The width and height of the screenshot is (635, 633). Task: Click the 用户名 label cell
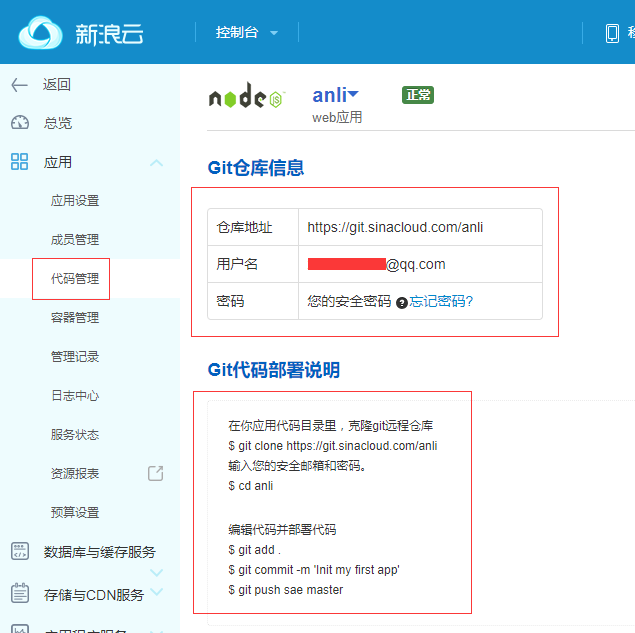pos(253,264)
